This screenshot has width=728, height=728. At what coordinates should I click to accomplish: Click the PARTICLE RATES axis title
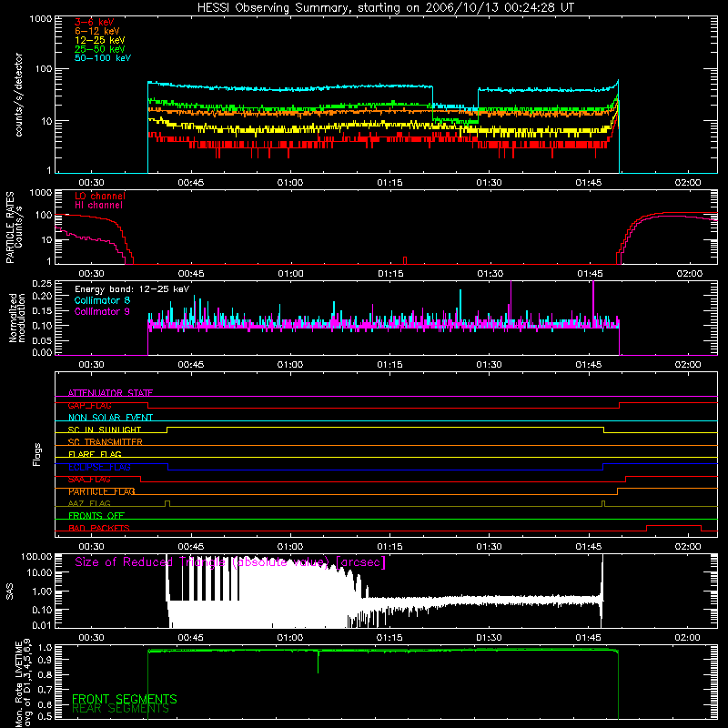pyautogui.click(x=10, y=227)
